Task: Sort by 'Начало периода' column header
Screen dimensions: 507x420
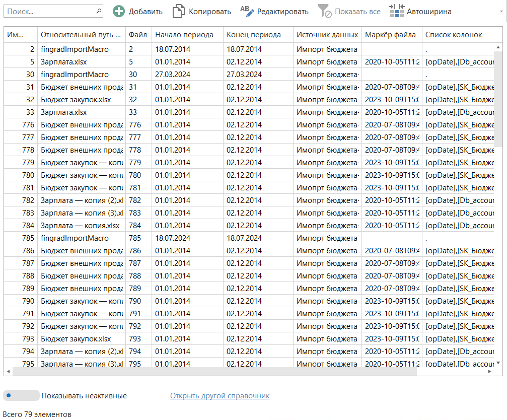Action: 184,35
